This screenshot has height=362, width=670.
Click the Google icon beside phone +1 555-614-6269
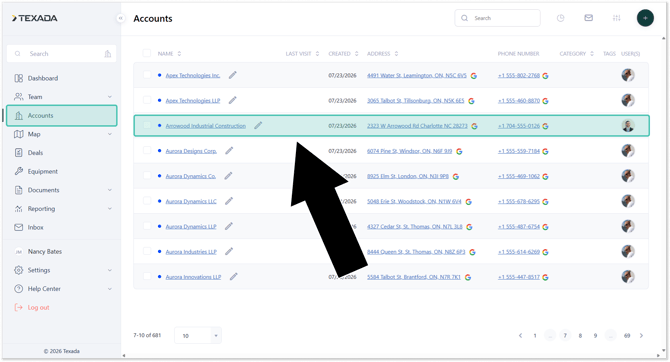tap(545, 252)
